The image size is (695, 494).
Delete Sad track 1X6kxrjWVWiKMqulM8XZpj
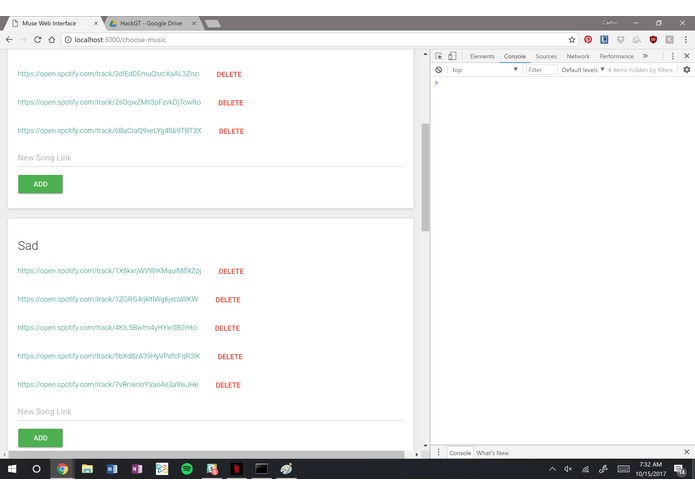coord(231,271)
